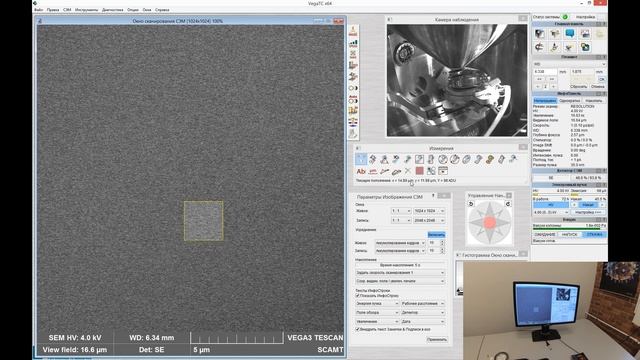Click the contrast/brightness circle icon in vertical toolbar
Image resolution: width=640 pixels, height=360 pixels.
click(x=353, y=88)
